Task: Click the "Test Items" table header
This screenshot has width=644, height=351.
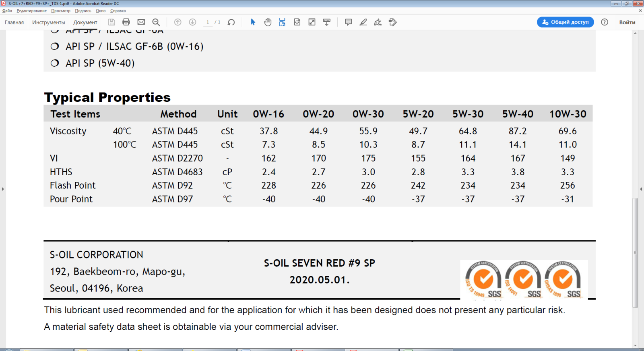Action: click(x=75, y=114)
